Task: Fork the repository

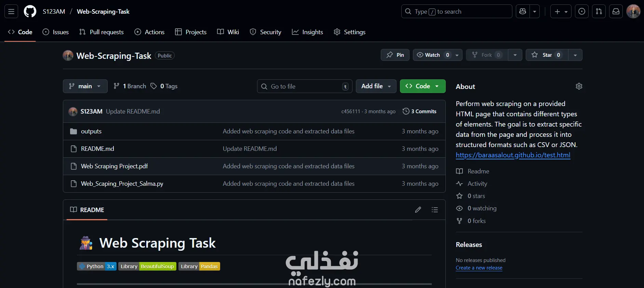Action: point(487,55)
